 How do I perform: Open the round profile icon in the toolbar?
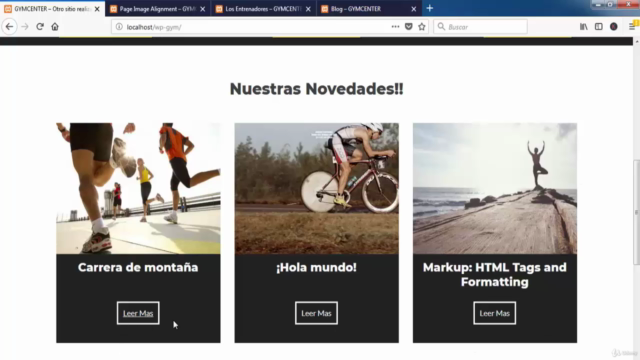(613, 27)
